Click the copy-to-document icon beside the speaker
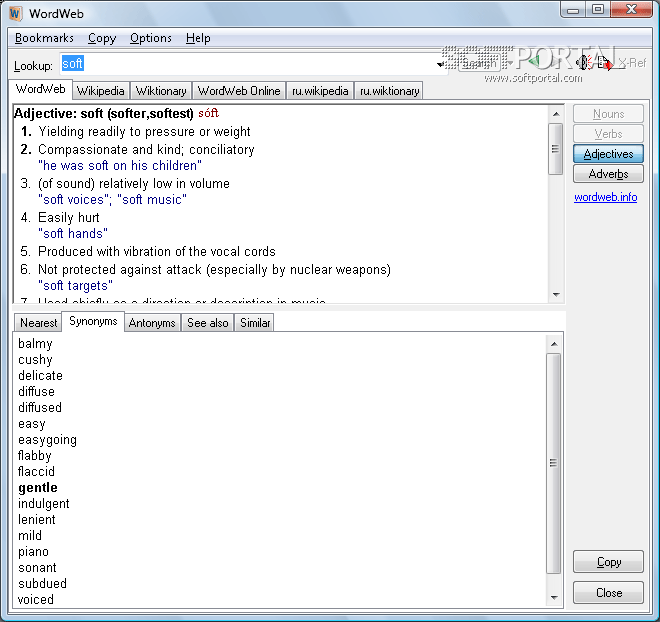This screenshot has height=622, width=660. (605, 63)
